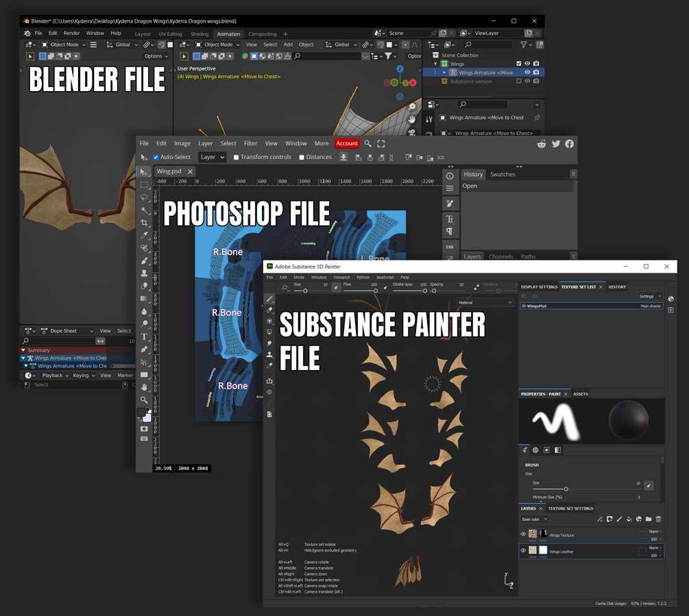Enable the Transform controls checkbox
The width and height of the screenshot is (689, 616).
236,157
